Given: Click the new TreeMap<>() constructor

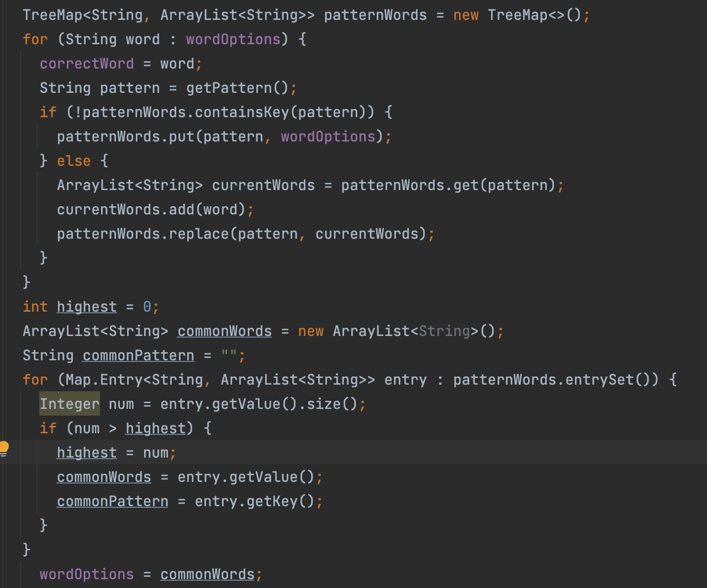Looking at the screenshot, I should (521, 15).
